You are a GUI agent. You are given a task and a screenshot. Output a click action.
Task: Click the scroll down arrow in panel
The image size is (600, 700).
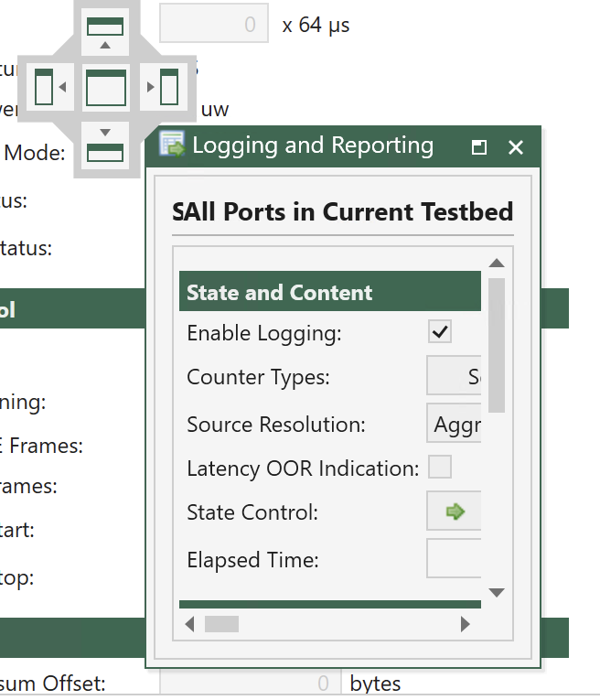pyautogui.click(x=497, y=592)
